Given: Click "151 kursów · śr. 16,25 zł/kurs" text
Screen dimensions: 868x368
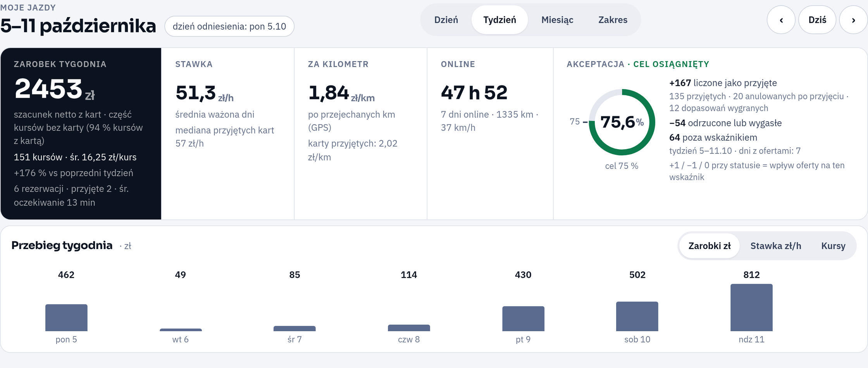Looking at the screenshot, I should coord(75,157).
